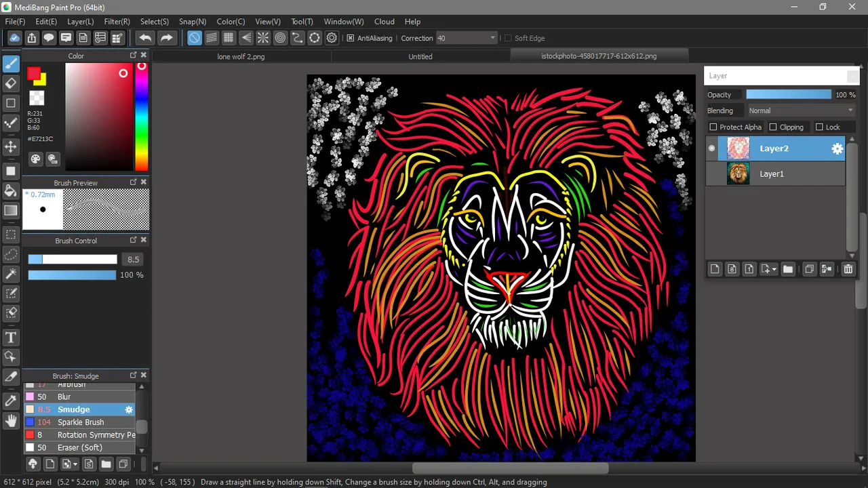This screenshot has width=868, height=488.
Task: Select the Dot tool
Action: (x=11, y=123)
